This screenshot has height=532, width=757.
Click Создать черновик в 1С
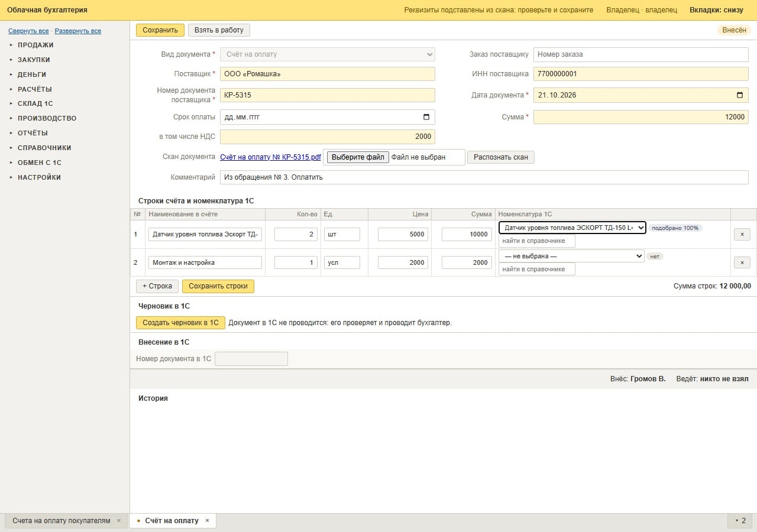pos(180,323)
